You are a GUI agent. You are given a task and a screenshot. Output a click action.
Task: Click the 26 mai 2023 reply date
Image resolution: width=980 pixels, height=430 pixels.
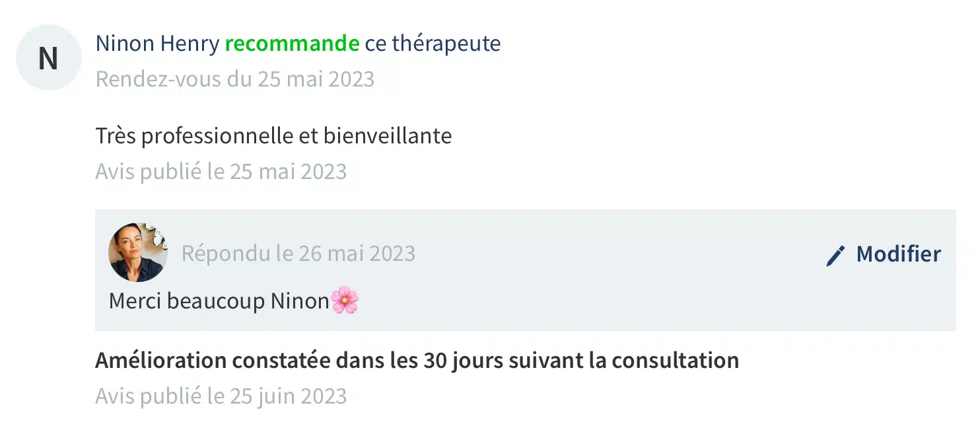(x=357, y=254)
